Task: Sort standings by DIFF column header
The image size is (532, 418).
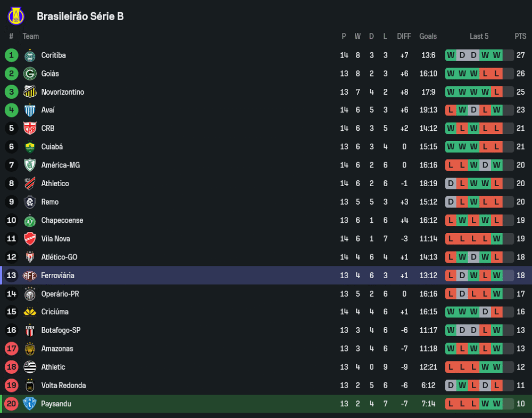Action: point(404,36)
